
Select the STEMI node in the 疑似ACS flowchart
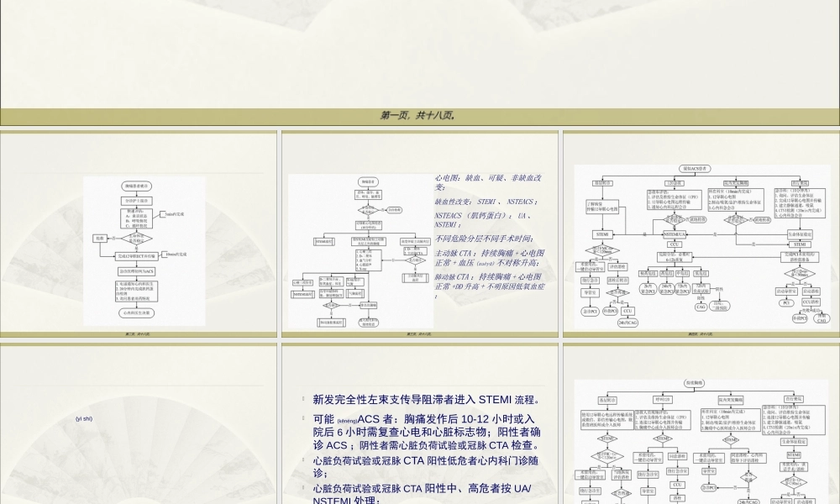pos(604,235)
